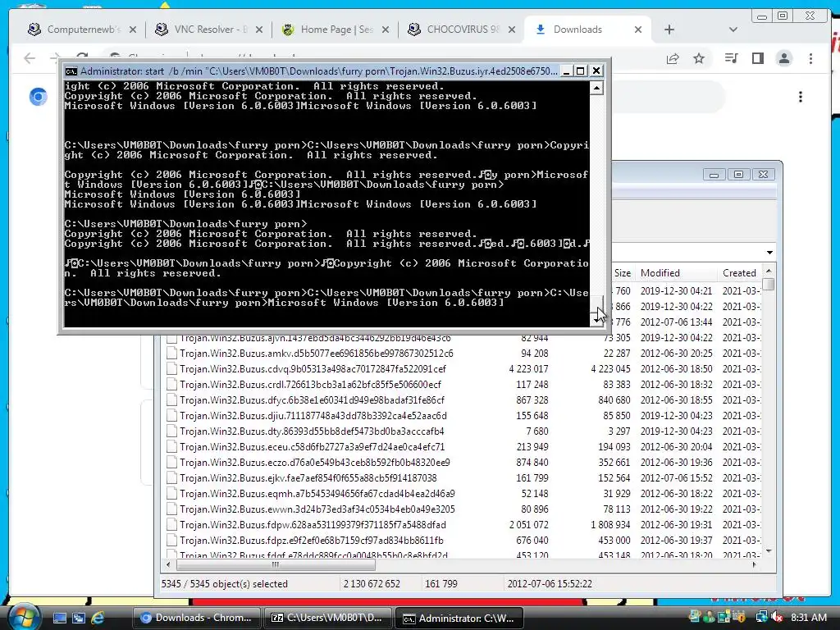Toggle the Chrome side panel
The width and height of the screenshot is (840, 630).
pos(757,58)
